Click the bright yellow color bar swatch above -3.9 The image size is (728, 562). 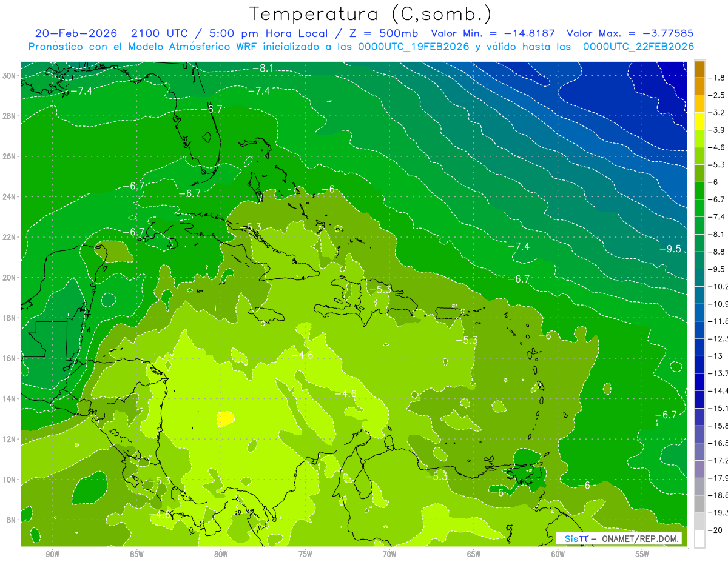coord(699,121)
